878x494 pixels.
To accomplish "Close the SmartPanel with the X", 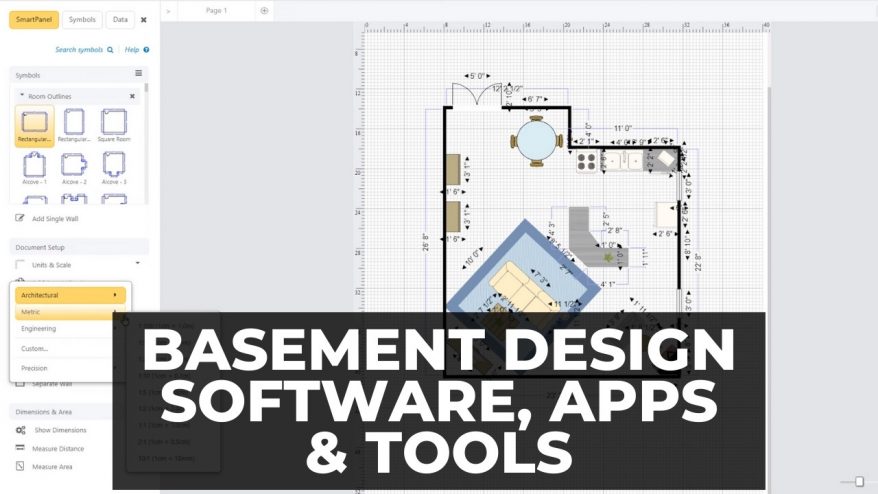I will [x=143, y=20].
